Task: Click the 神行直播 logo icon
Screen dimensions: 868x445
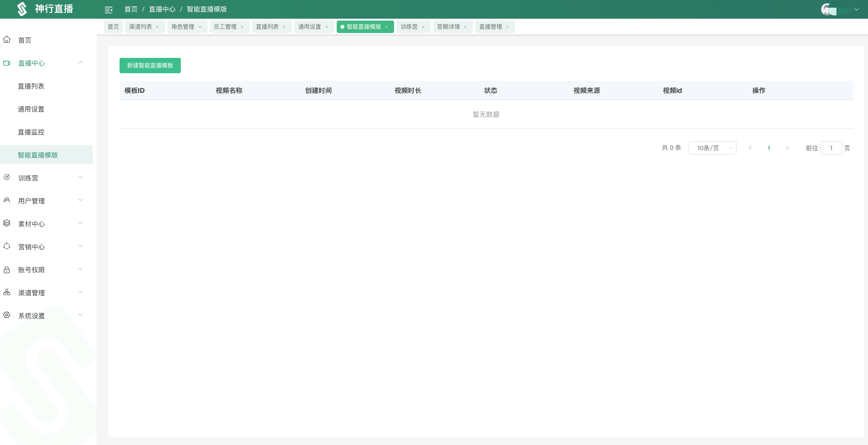Action: point(22,9)
